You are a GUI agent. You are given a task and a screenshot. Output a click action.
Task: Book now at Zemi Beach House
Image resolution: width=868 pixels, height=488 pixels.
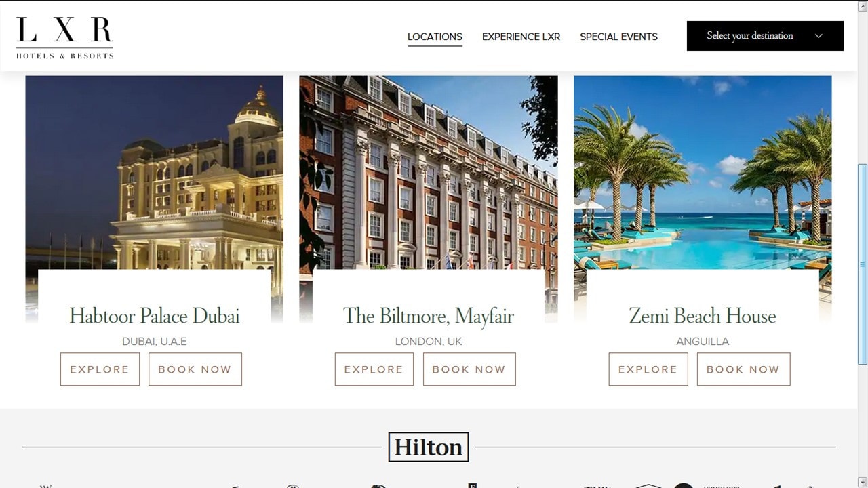click(743, 369)
